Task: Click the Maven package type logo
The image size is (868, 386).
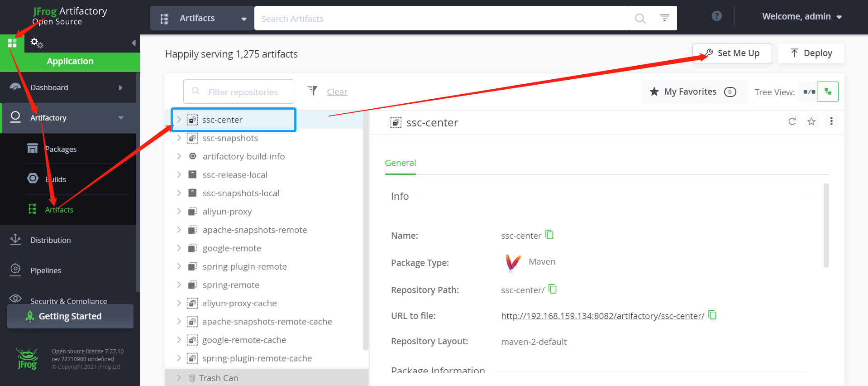Action: 513,263
